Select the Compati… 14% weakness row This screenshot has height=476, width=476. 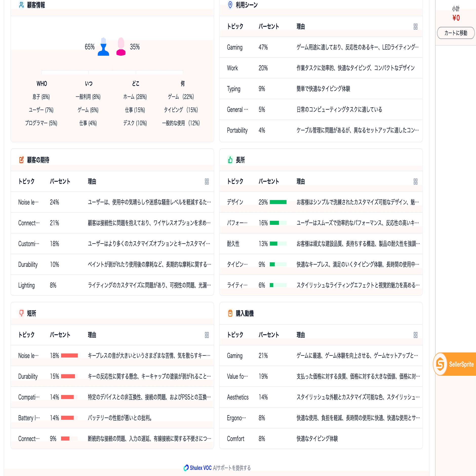pyautogui.click(x=112, y=397)
